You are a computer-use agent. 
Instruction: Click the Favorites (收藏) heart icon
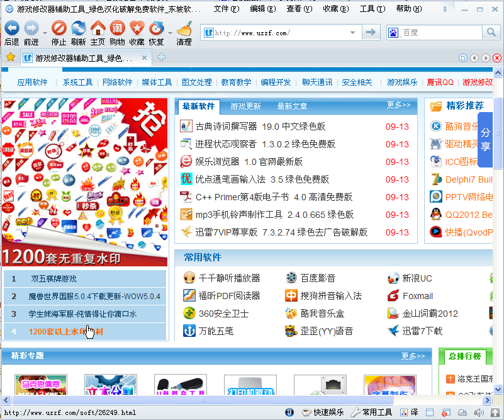point(137,33)
